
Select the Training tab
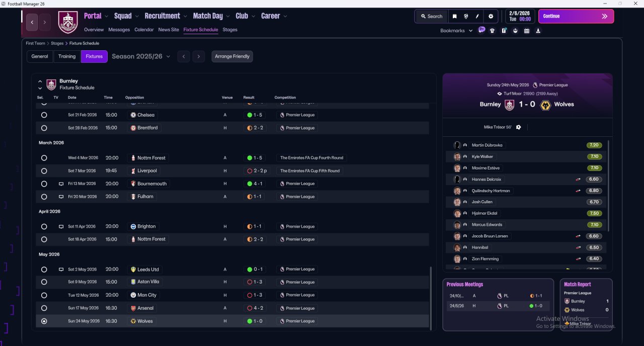67,56
